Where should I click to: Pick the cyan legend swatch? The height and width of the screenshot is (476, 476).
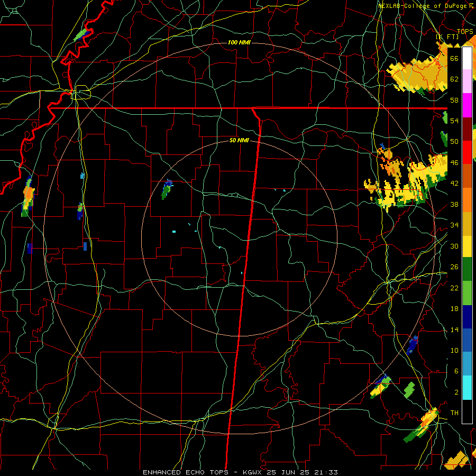467,388
